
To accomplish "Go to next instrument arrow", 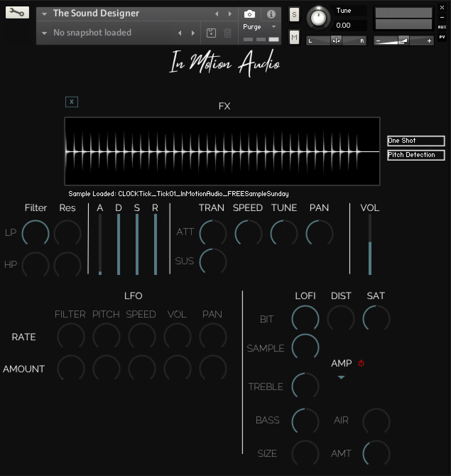I will click(230, 14).
